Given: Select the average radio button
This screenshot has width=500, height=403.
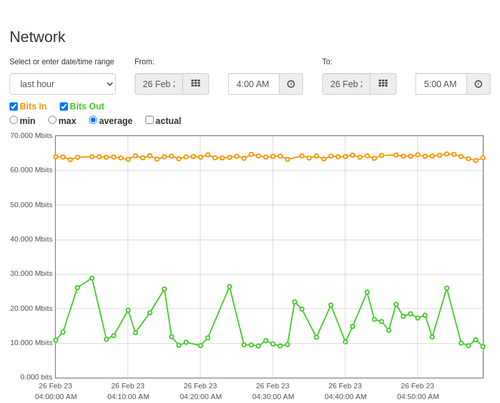Looking at the screenshot, I should [x=93, y=120].
